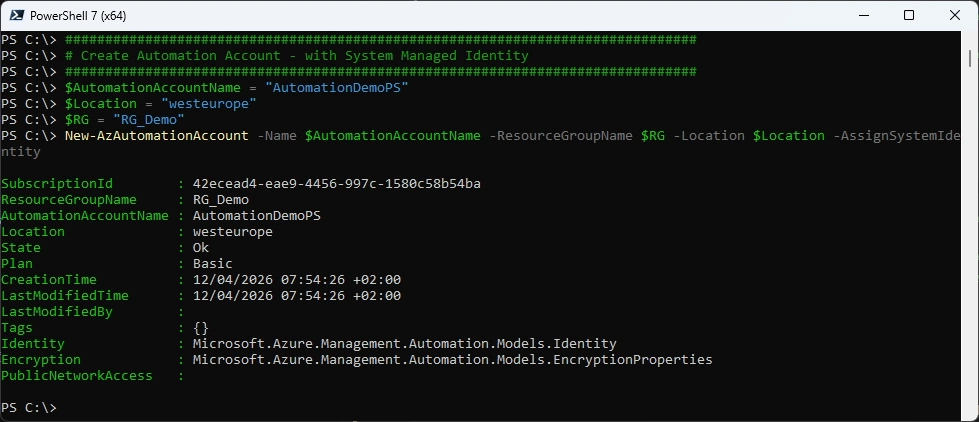Click the LastModifiedTime timestamp value
Viewport: 979px width, 422px height.
point(297,296)
